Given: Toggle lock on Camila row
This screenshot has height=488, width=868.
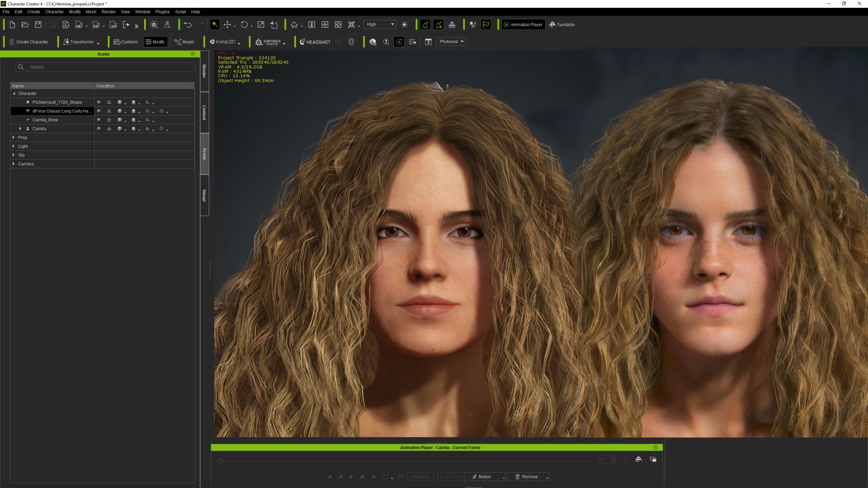Looking at the screenshot, I should [109, 128].
